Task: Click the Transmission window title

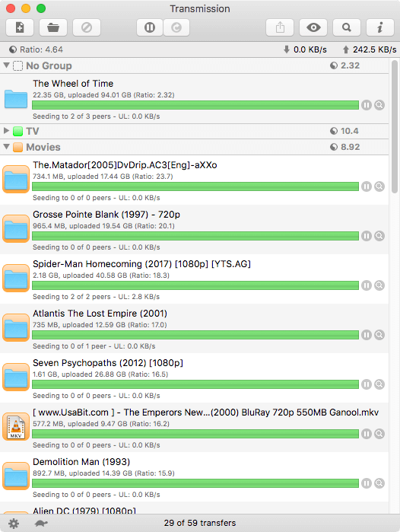Action: [200, 8]
